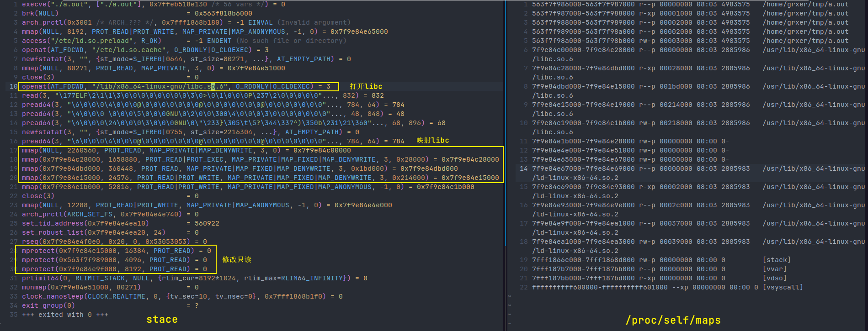Click a.out rw-p mapping 563f7f98a000
The width and height of the screenshot is (868, 331).
[x=690, y=41]
